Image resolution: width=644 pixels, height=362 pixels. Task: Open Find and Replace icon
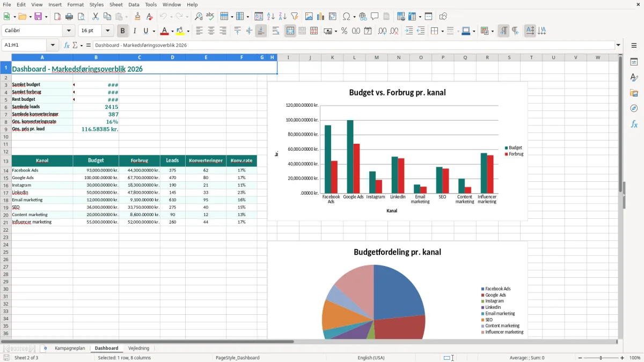click(199, 17)
